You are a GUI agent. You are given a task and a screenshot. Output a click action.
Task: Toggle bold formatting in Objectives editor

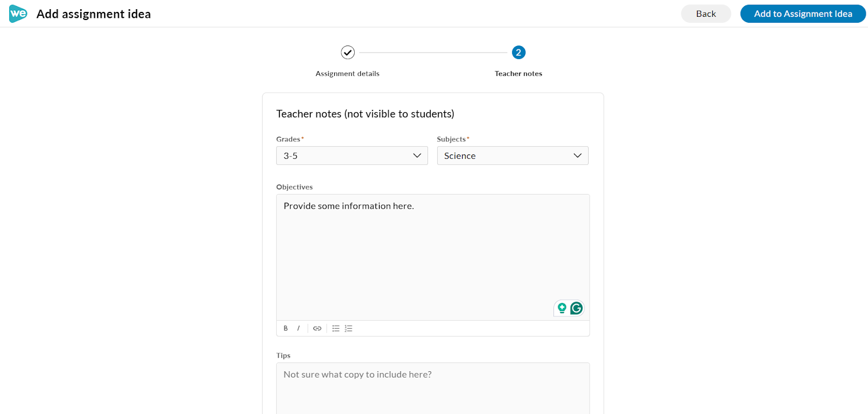tap(286, 328)
